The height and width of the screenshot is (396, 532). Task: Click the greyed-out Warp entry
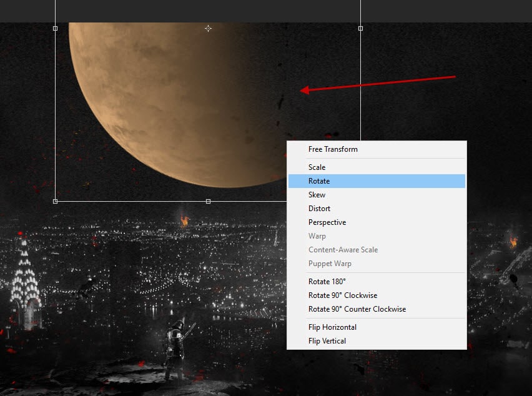pos(317,236)
